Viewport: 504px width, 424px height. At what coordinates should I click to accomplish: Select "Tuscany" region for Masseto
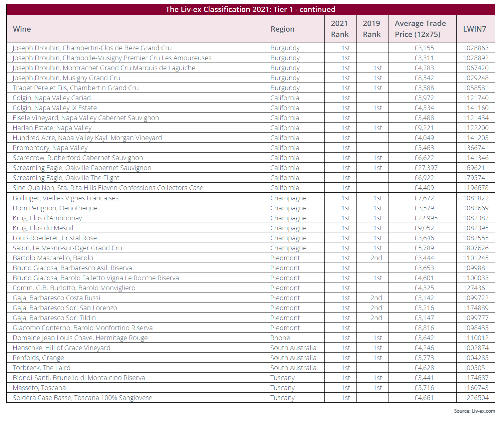pyautogui.click(x=282, y=388)
